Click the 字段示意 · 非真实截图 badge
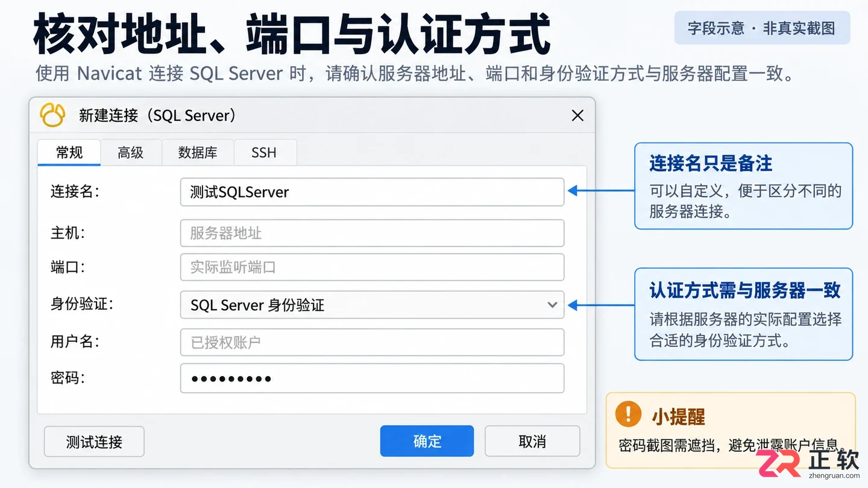 [762, 28]
